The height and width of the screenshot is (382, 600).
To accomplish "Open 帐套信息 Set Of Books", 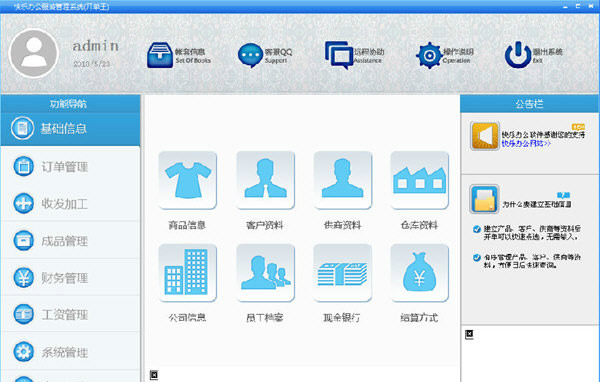I will pos(179,56).
